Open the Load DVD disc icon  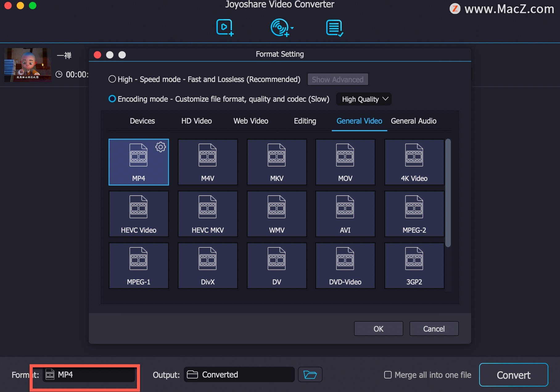pos(280,28)
